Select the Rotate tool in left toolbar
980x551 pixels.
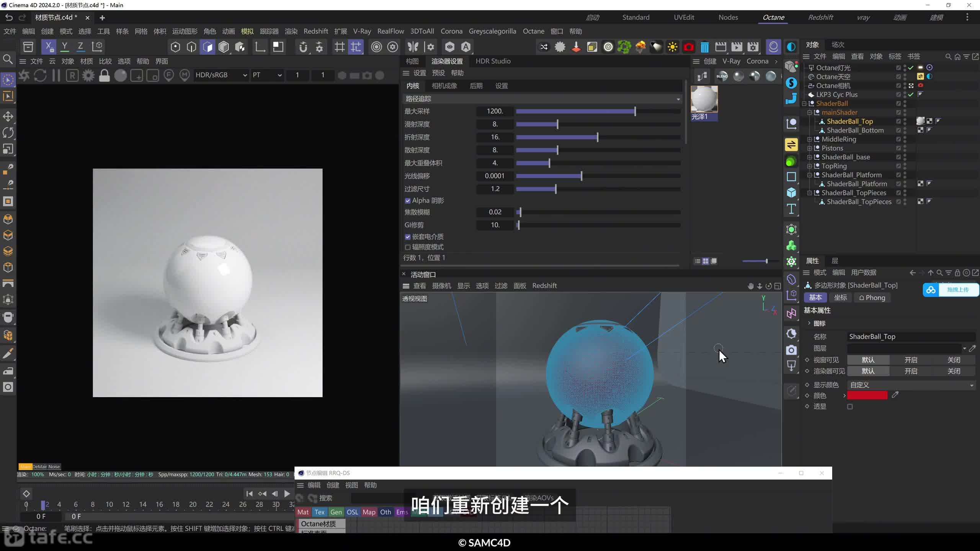click(x=8, y=133)
